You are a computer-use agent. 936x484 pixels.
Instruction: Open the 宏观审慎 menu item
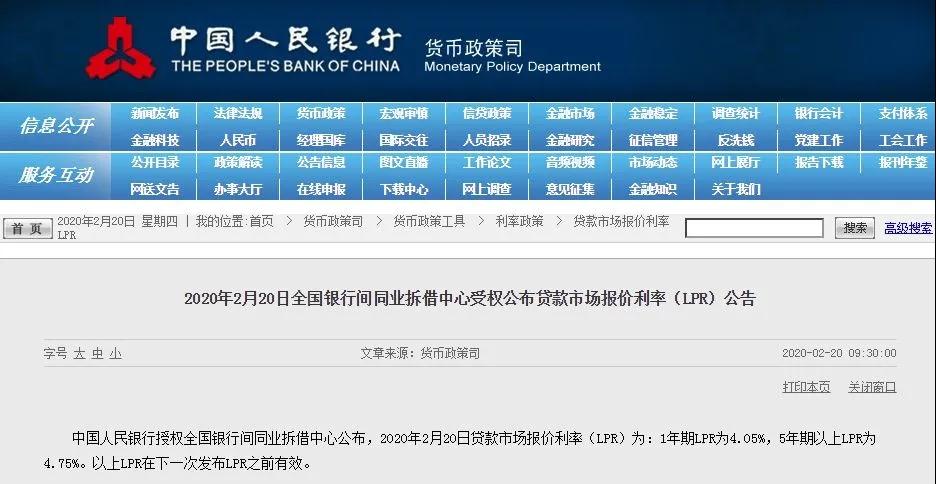pyautogui.click(x=404, y=113)
